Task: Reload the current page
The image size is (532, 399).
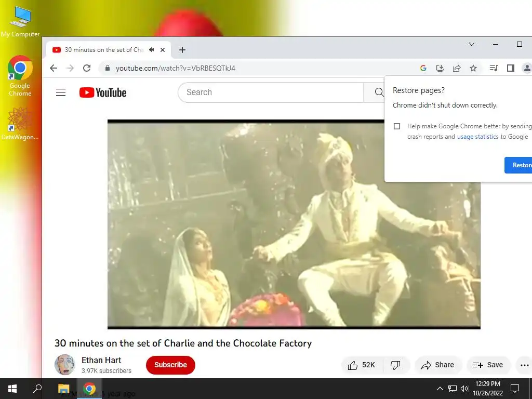Action: 87,68
